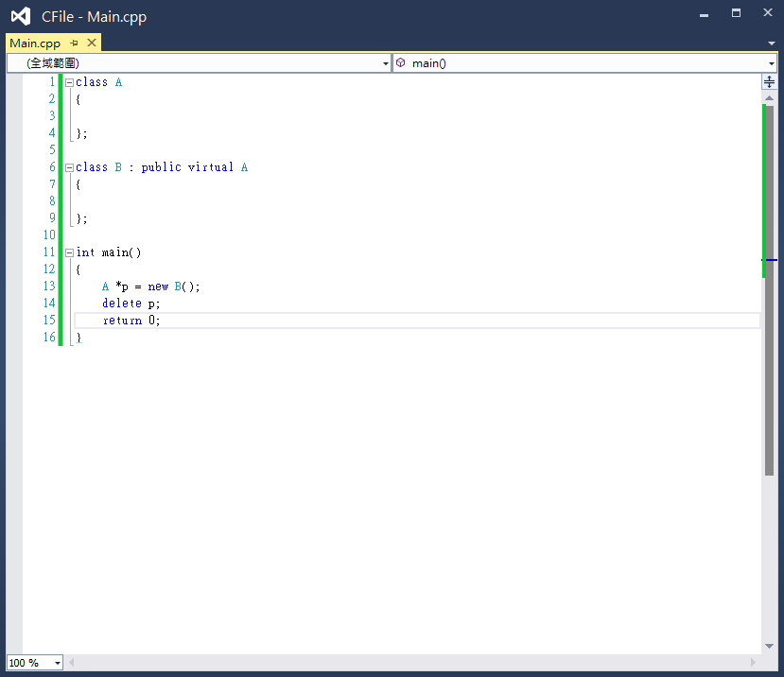Minimize the CFile window
Screen dimensions: 784x677
pyautogui.click(x=704, y=15)
